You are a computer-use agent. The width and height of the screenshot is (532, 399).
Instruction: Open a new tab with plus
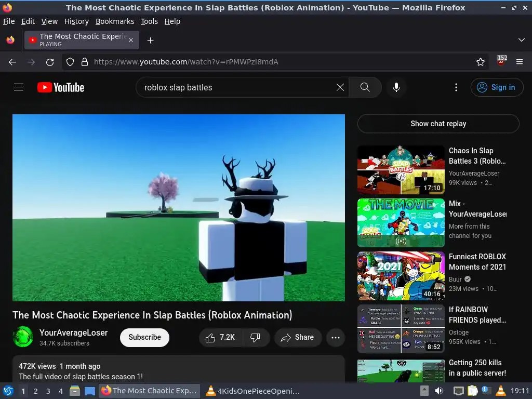150,41
